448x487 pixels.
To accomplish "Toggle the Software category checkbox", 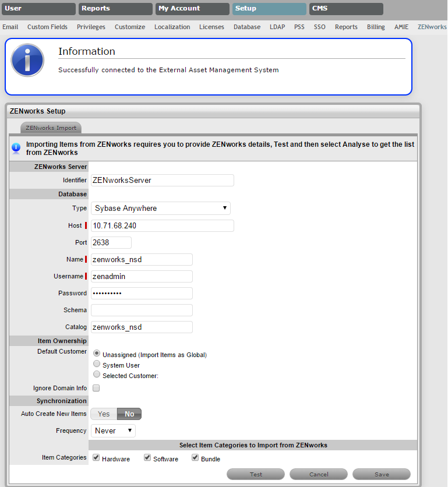I will [147, 457].
